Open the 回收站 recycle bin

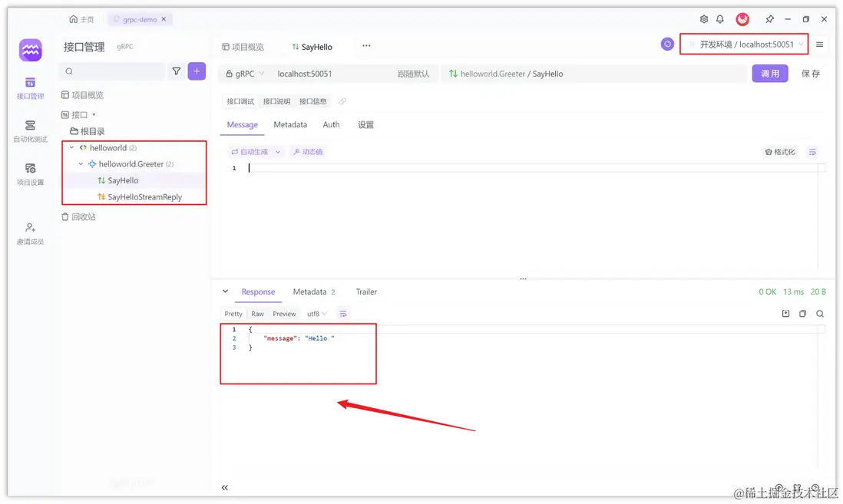coord(78,217)
